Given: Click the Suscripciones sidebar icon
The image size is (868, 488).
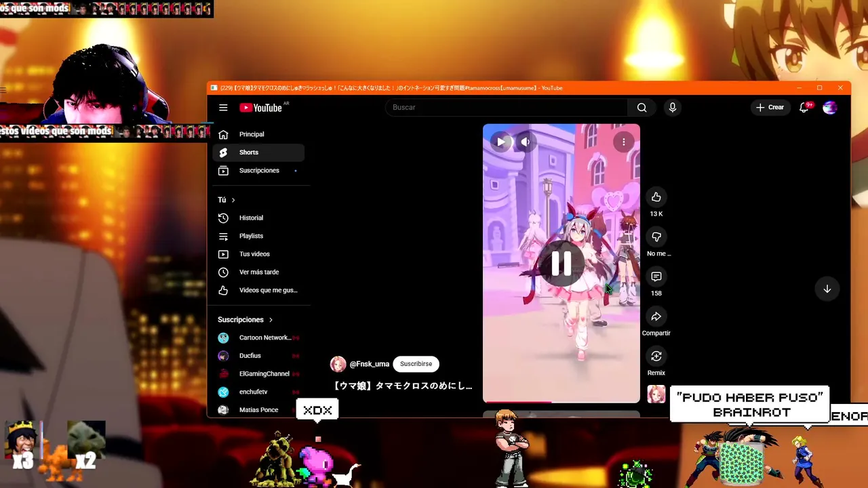Looking at the screenshot, I should click(x=223, y=171).
